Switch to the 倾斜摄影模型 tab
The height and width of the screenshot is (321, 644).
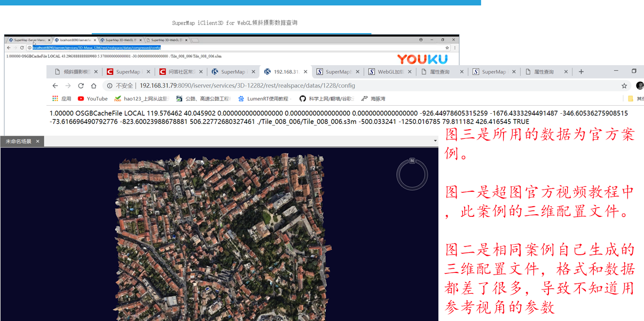(x=75, y=72)
